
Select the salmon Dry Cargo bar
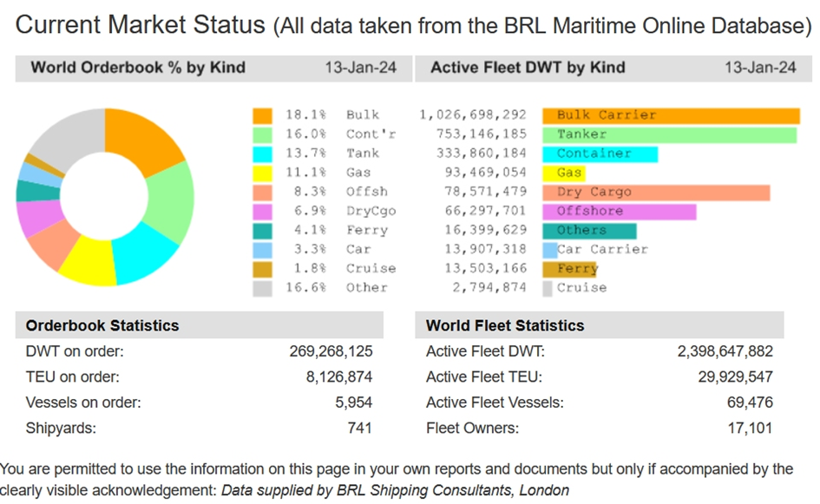coord(656,192)
